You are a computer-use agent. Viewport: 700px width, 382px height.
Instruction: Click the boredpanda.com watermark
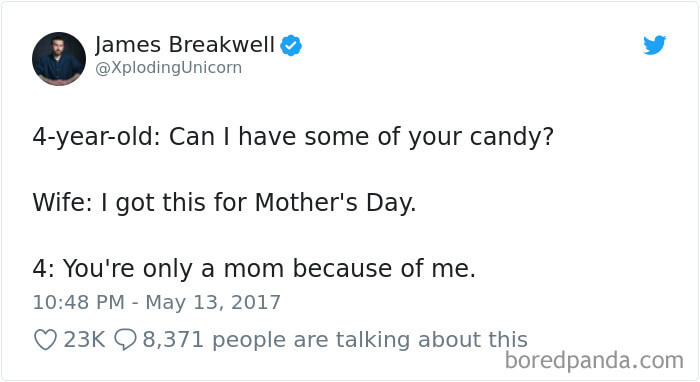click(594, 361)
